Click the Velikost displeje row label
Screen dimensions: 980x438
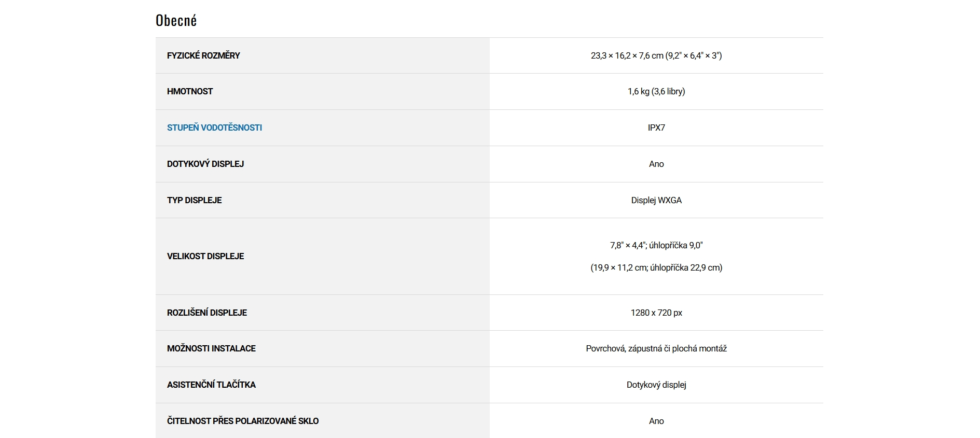click(205, 256)
